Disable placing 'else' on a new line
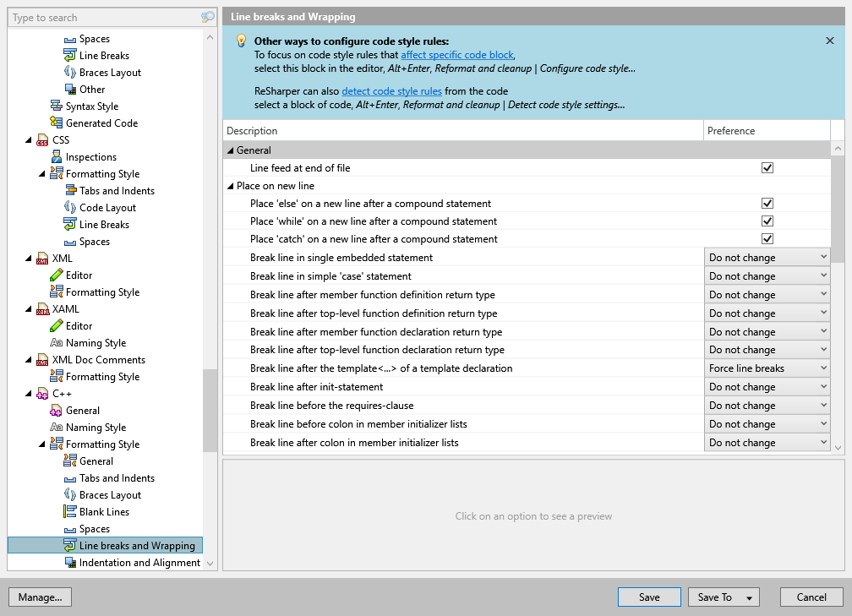 [767, 203]
